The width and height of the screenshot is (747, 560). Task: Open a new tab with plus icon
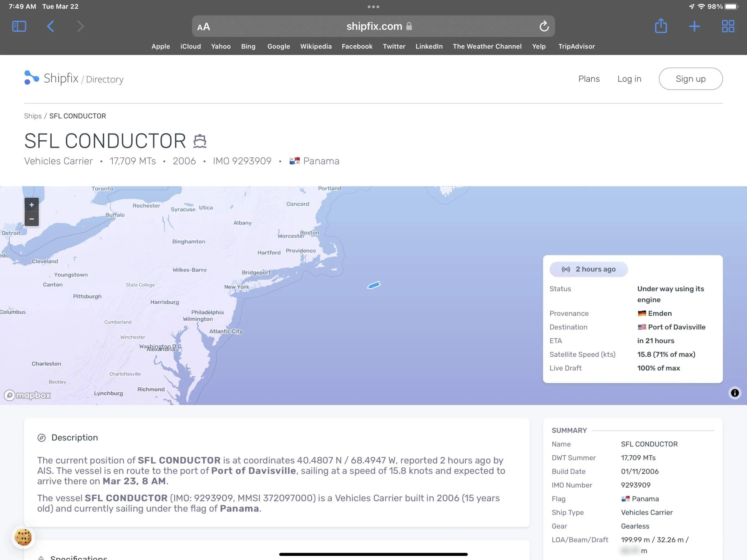694,26
